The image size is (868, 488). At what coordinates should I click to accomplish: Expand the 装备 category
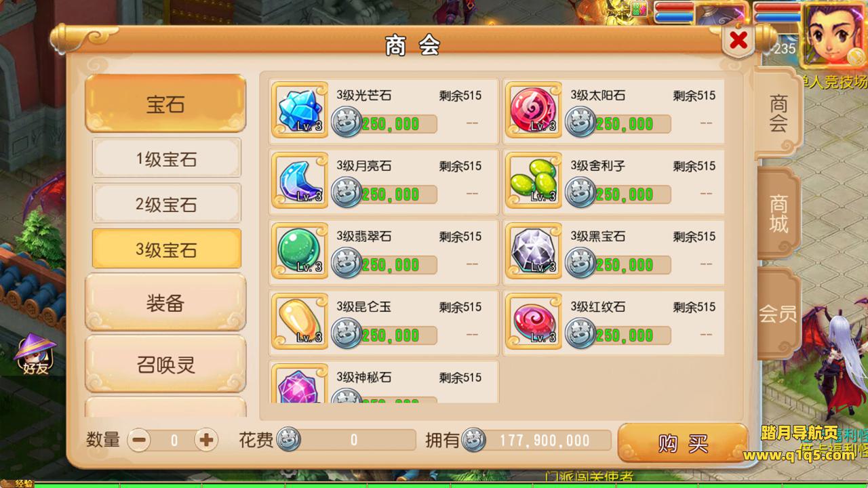coord(165,302)
